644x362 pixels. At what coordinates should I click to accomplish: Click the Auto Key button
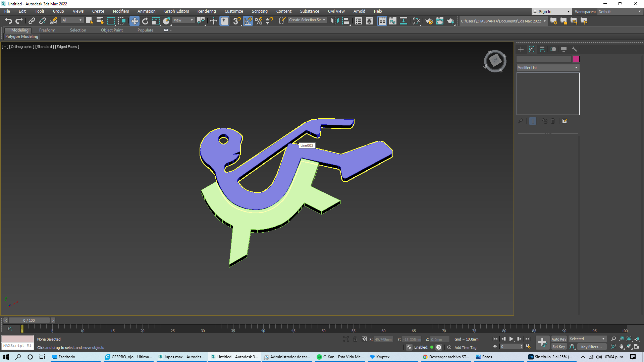(559, 339)
